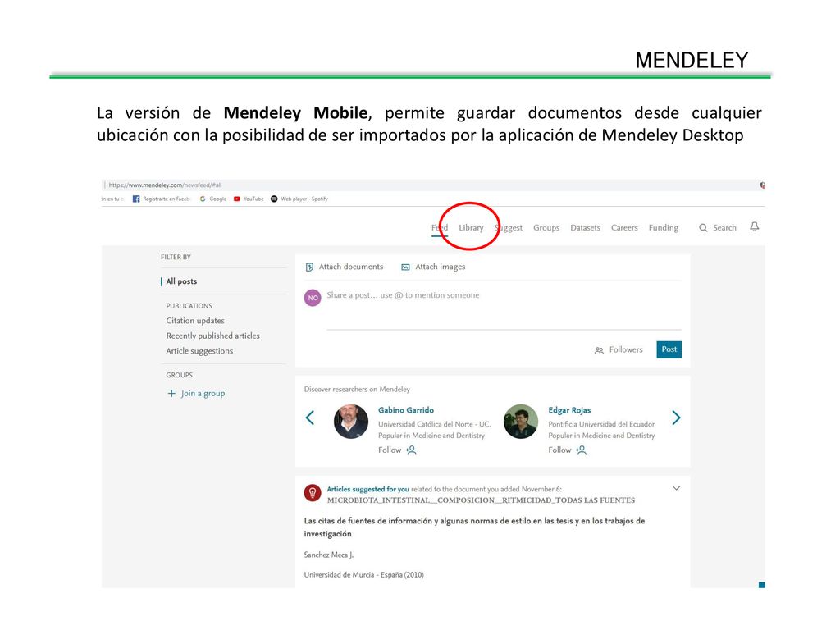This screenshot has width=840, height=630.
Task: Open the Followers audience selector
Action: click(x=619, y=349)
